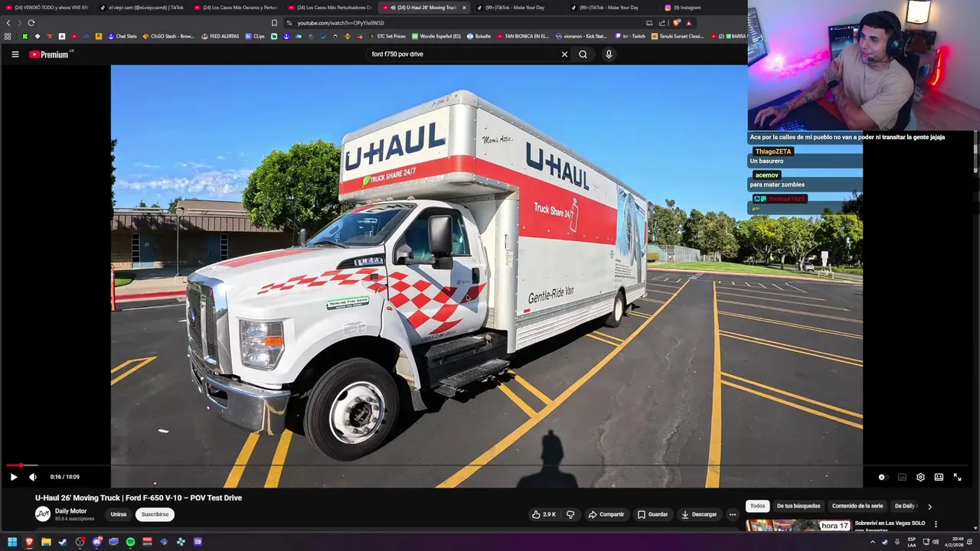Image resolution: width=980 pixels, height=551 pixels.
Task: Open the STC Set Prices bookmark
Action: 387,36
